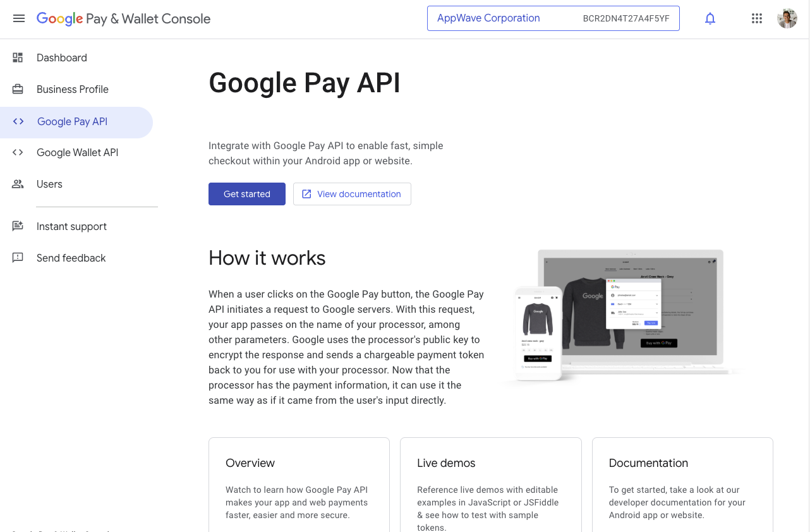This screenshot has width=810, height=532.
Task: Click the Get started button
Action: tap(247, 194)
